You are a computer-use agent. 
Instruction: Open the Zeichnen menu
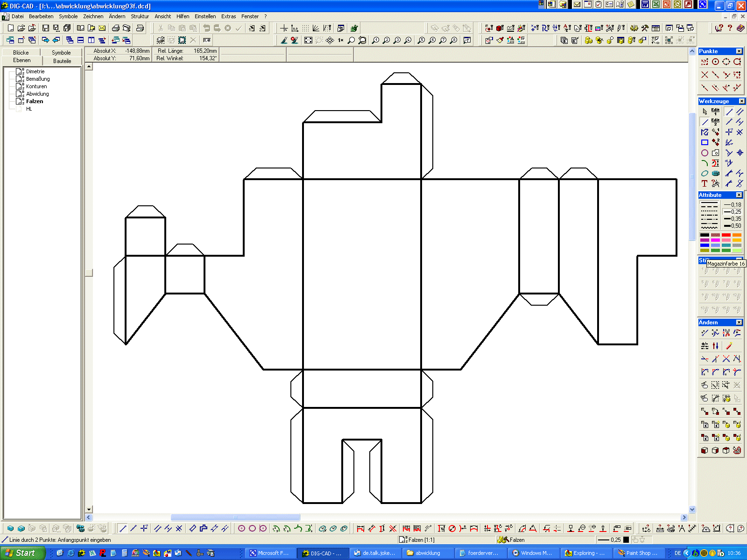click(93, 16)
